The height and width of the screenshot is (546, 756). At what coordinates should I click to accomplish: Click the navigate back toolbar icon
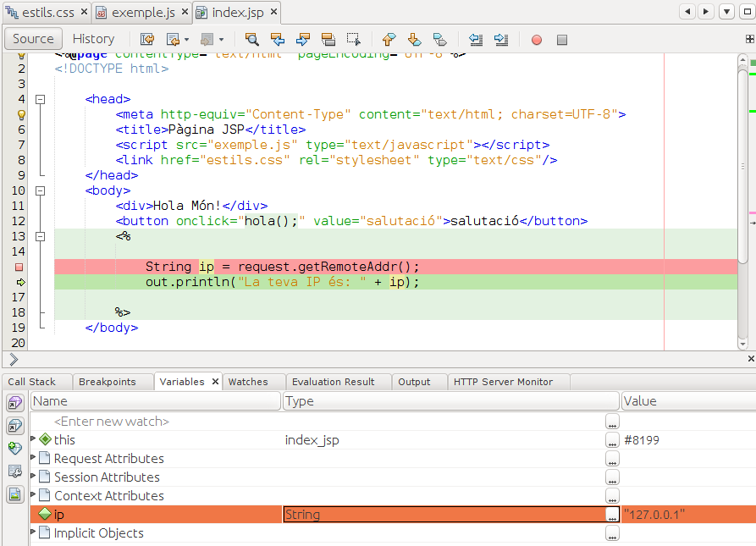click(x=173, y=40)
